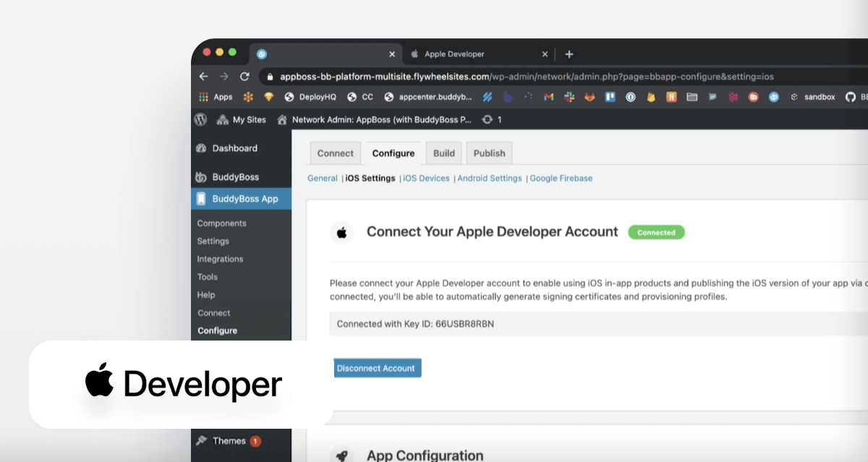Open the Connect submenu item in sidebar
This screenshot has height=462, width=868.
point(213,313)
